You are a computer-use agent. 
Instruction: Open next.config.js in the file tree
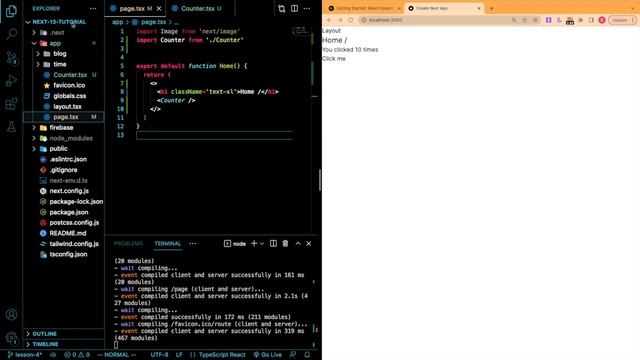coord(69,191)
